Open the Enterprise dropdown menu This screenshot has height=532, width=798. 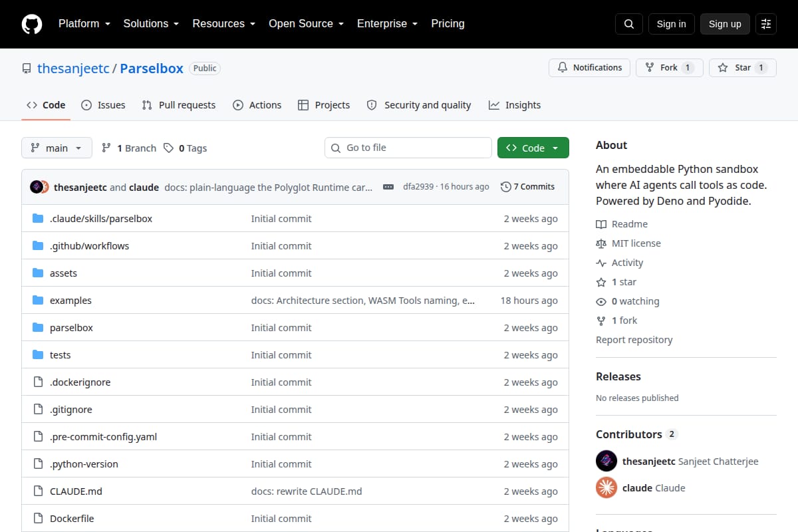pos(388,24)
